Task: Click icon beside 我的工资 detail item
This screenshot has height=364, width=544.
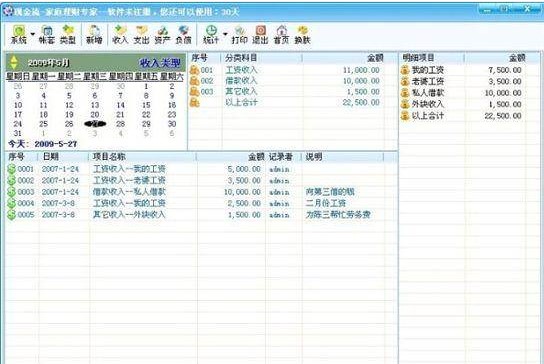Action: click(x=405, y=70)
